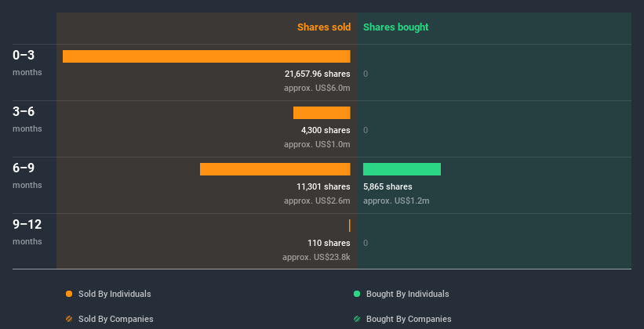Select the Bought By Individuals legend label

407,294
